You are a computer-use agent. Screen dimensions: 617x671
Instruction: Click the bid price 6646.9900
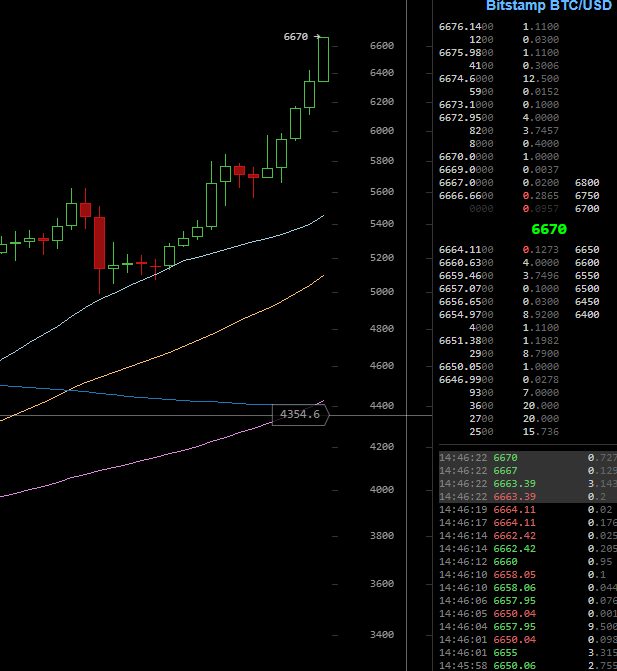[466, 380]
